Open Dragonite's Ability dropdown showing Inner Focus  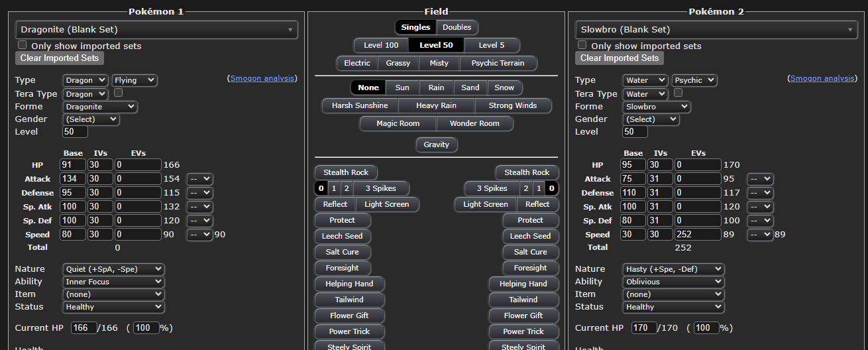114,282
